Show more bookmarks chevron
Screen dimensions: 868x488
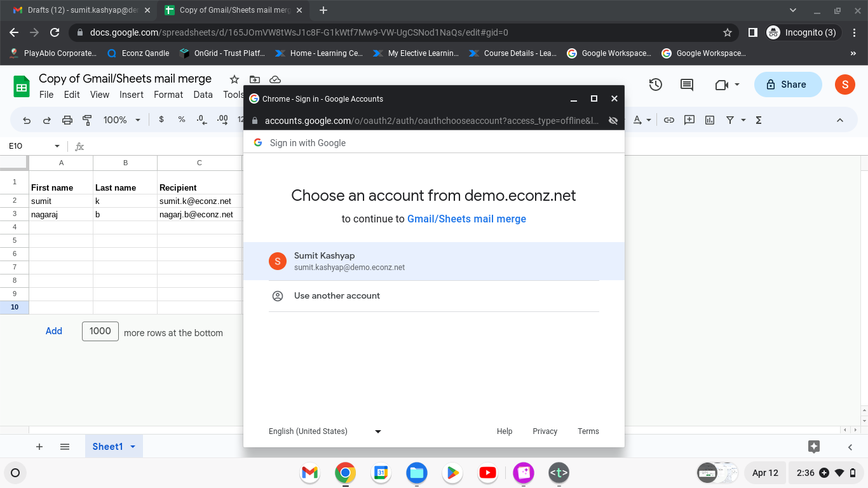click(x=853, y=53)
